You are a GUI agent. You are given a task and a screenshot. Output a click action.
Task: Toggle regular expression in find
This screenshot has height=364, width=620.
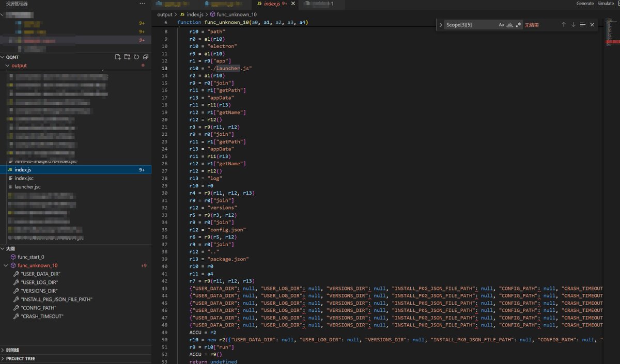click(518, 25)
